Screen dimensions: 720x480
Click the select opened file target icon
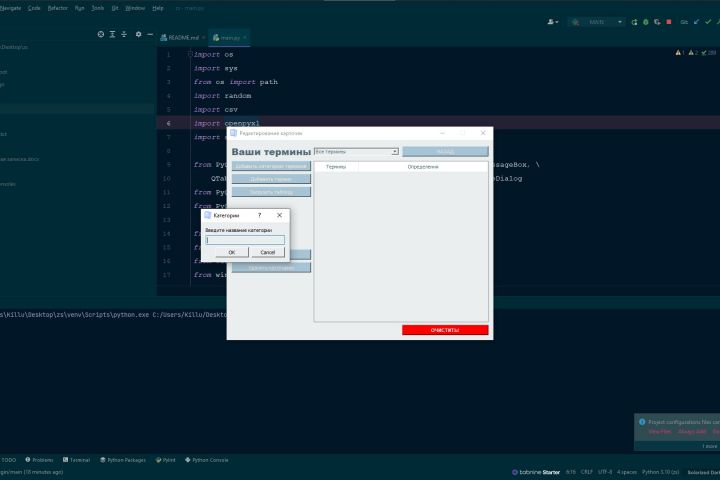tap(101, 34)
